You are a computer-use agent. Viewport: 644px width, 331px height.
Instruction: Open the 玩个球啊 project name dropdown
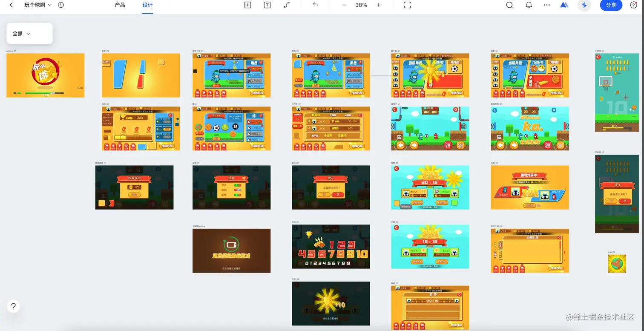click(38, 5)
